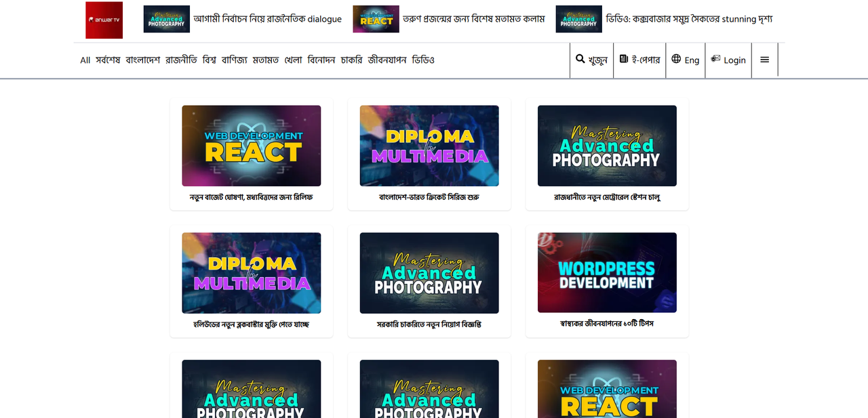Screen dimensions: 868x418
Task: Click ticker thumbnail beside আগামী নির্বাচন headline
Action: tap(167, 19)
